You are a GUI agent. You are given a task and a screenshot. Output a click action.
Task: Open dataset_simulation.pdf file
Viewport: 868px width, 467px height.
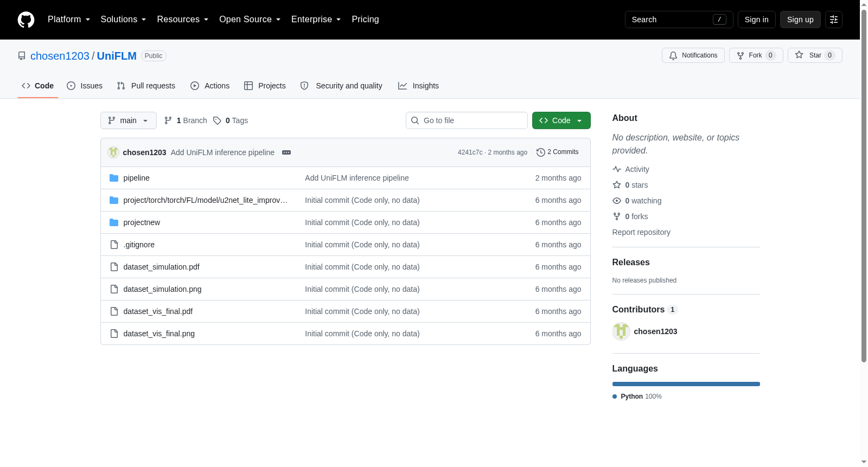161,267
